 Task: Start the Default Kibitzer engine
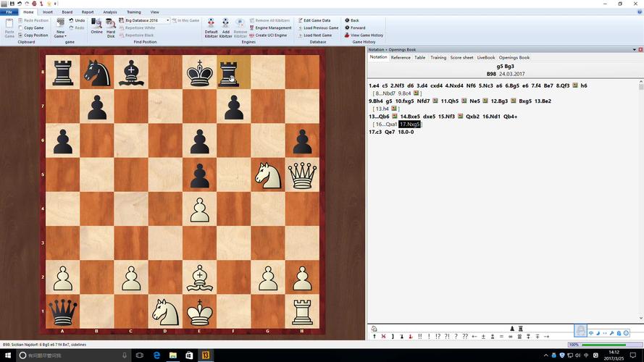point(211,28)
